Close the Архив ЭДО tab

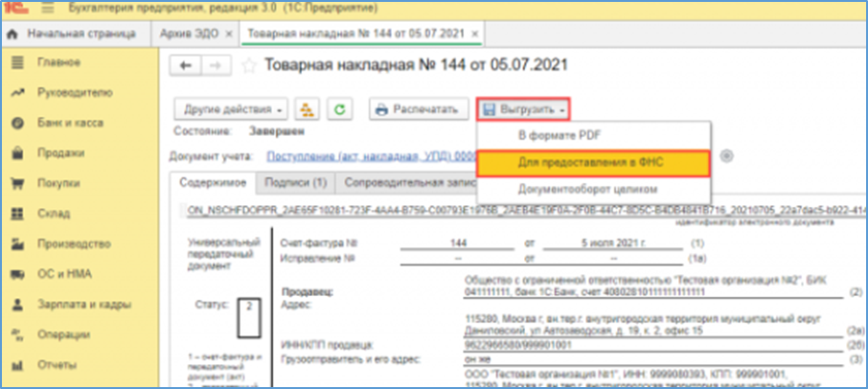coord(229,34)
